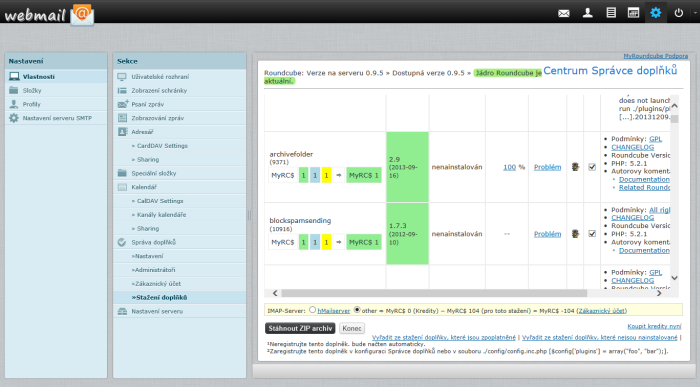Screen dimensions: 700x387
Task: Open Sharing under Kalendář
Action: 179,228
